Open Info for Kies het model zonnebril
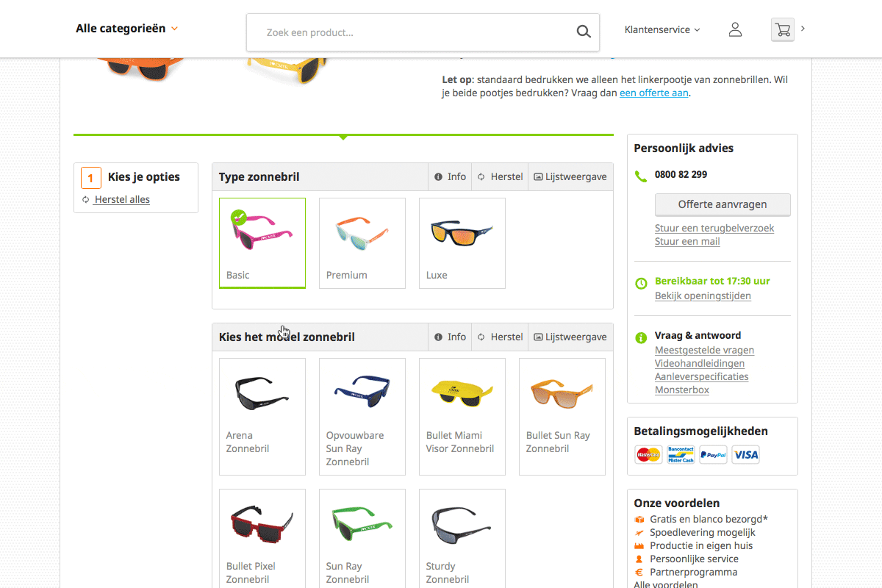This screenshot has width=882, height=588. pos(450,337)
